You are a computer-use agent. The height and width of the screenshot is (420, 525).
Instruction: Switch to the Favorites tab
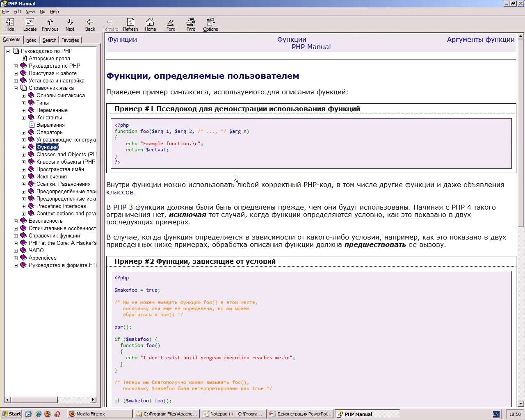pos(70,40)
